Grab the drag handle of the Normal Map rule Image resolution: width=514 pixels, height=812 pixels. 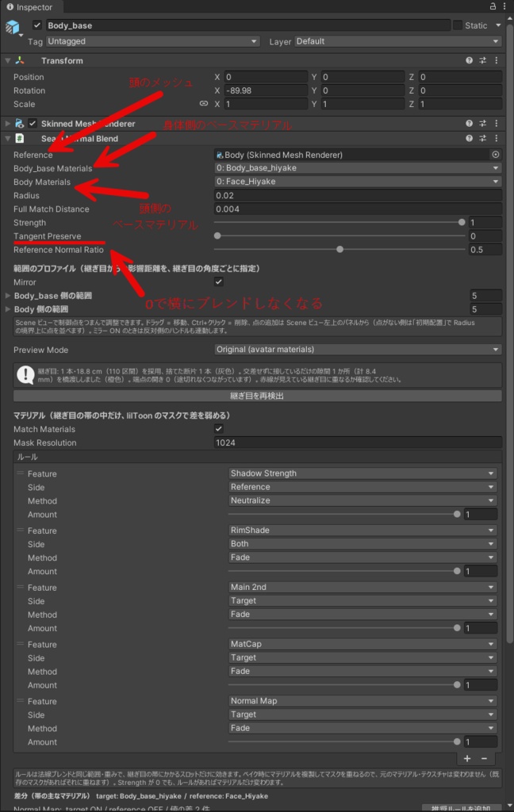pyautogui.click(x=20, y=701)
